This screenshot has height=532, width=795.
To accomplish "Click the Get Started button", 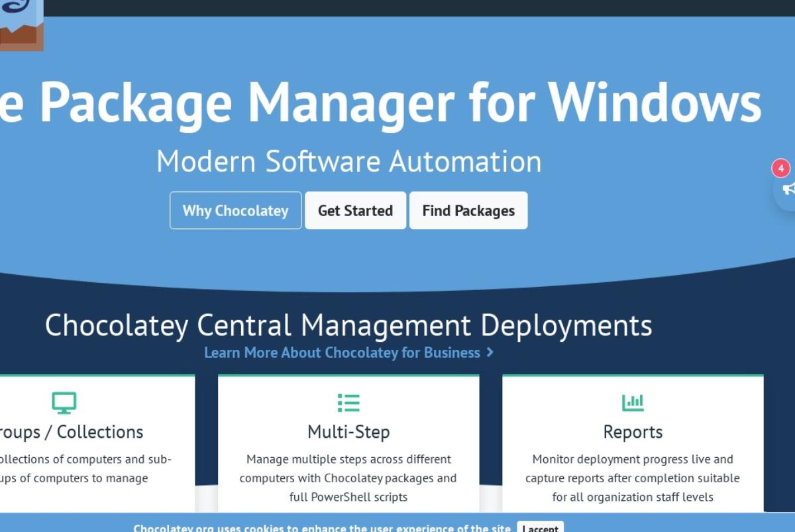I will coord(355,211).
